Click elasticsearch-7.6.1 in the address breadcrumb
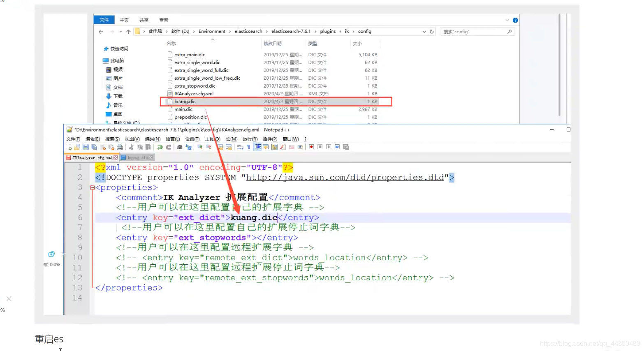This screenshot has height=351, width=644. point(291,31)
